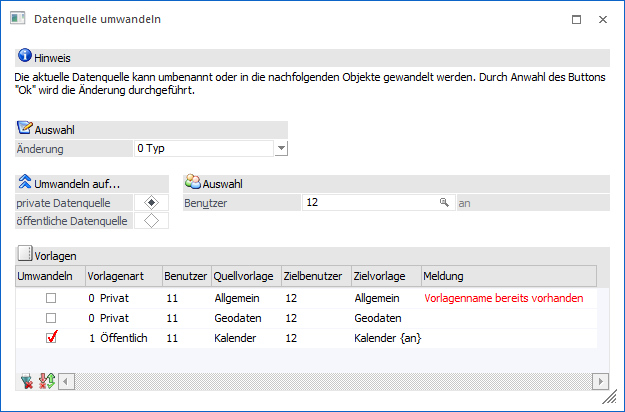Viewport: 625px width, 412px height.
Task: Open the Änderung dropdown arrow
Action: click(281, 149)
